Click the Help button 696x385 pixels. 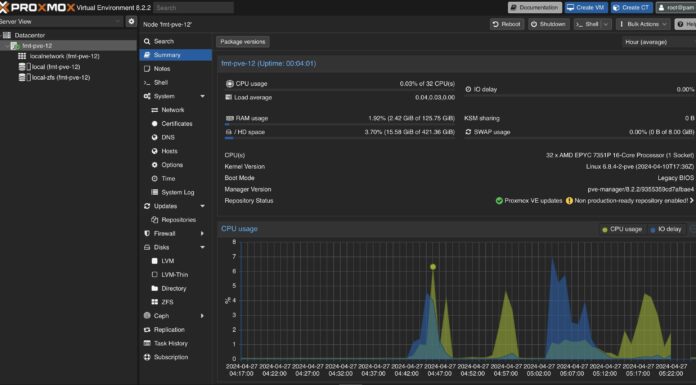click(685, 24)
